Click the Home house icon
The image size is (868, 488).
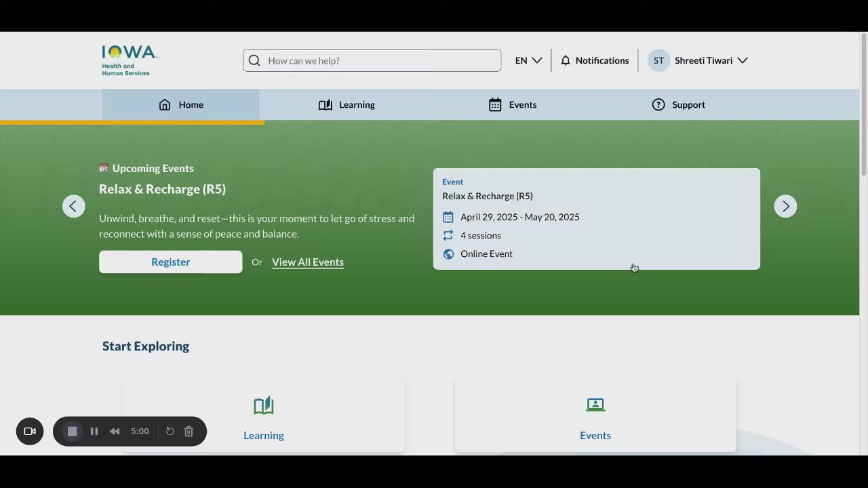pyautogui.click(x=165, y=104)
